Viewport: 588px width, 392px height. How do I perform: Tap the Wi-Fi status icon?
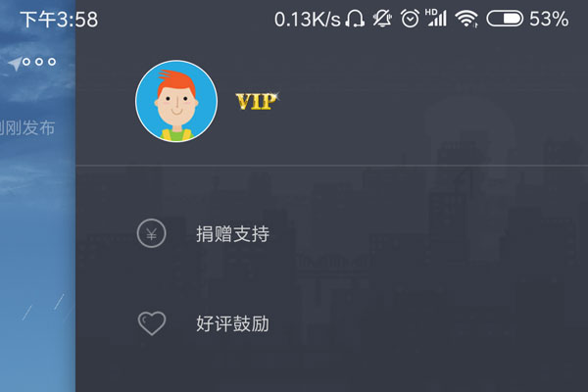(466, 19)
